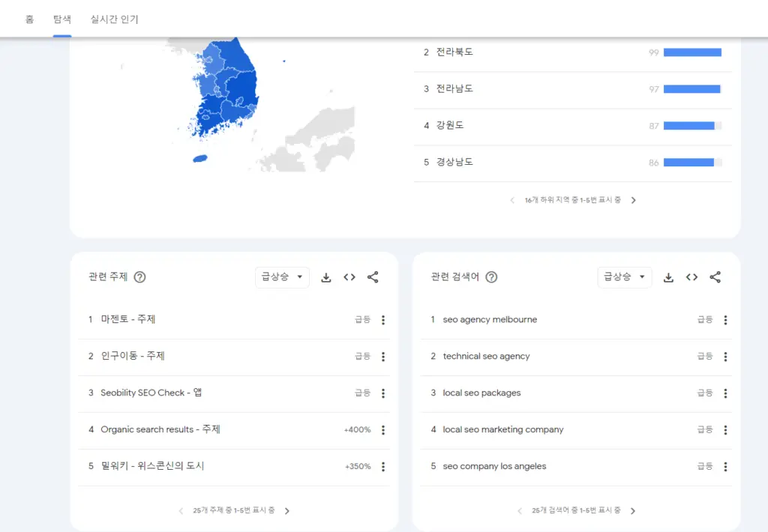Screen dimensions: 768x532
Task: Open Seobility SEO Check - 앱 topic
Action: 151,393
